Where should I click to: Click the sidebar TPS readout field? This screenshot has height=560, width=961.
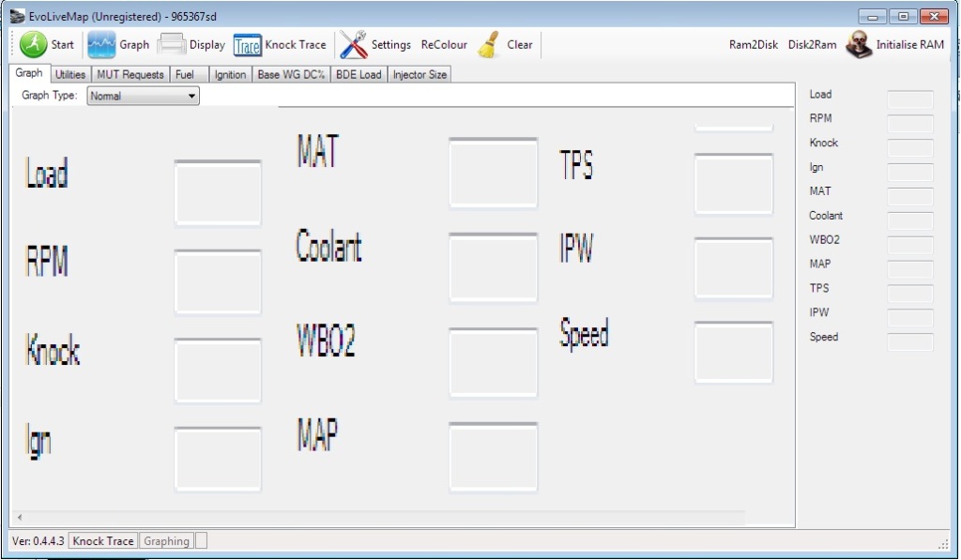tap(910, 294)
